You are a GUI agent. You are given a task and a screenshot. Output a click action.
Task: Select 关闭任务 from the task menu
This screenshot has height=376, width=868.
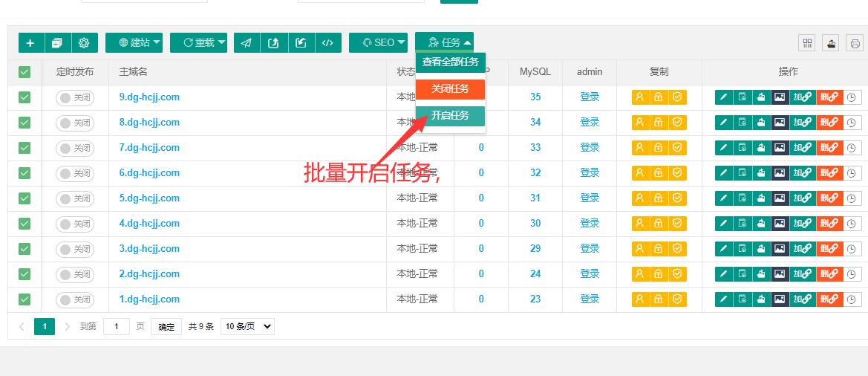click(x=450, y=89)
